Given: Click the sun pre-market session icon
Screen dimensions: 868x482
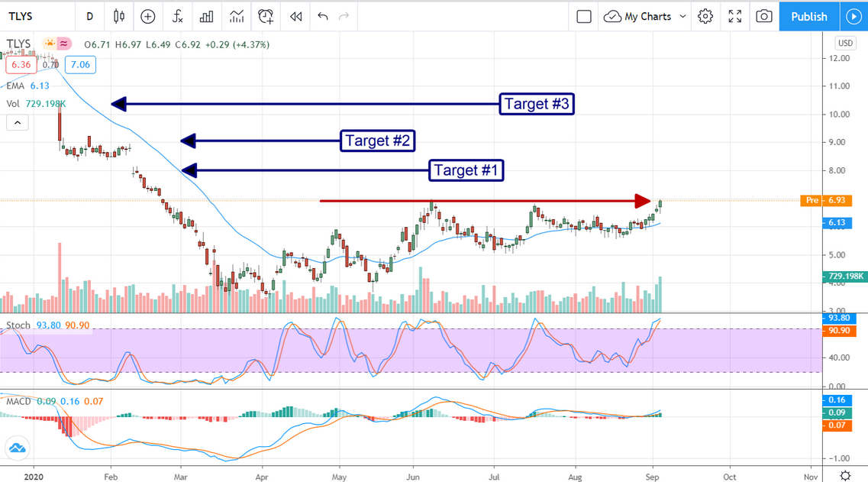Looking at the screenshot, I should point(50,44).
